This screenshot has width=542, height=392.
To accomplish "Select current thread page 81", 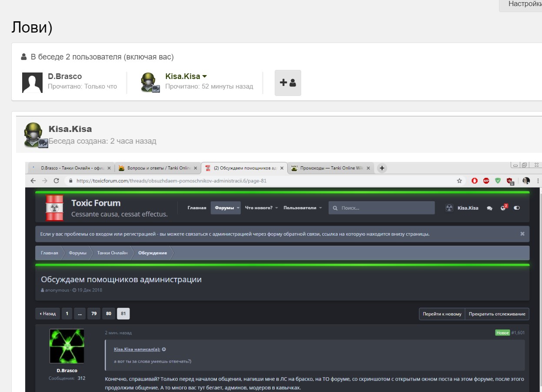I will click(123, 313).
